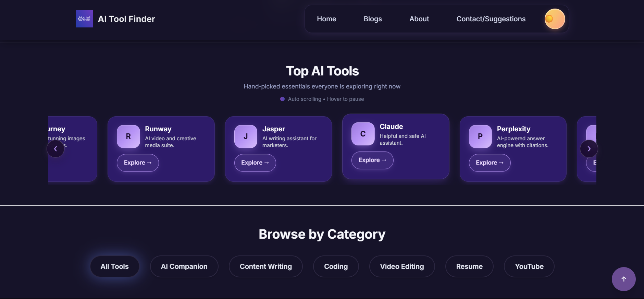Click the Claude 'C' letter icon
The width and height of the screenshot is (644, 299).
point(363,134)
